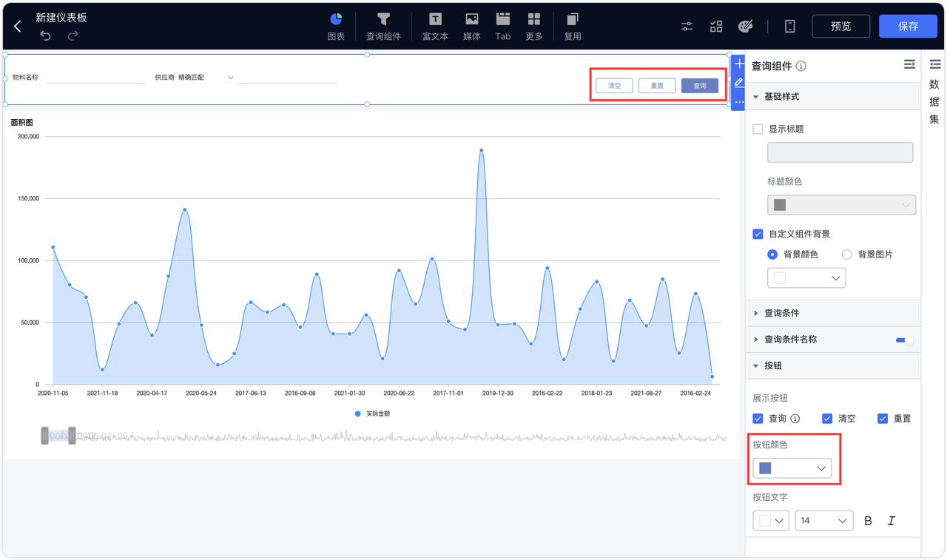Click the plus icon on the query component
Image resolution: width=947 pixels, height=560 pixels.
click(x=739, y=64)
